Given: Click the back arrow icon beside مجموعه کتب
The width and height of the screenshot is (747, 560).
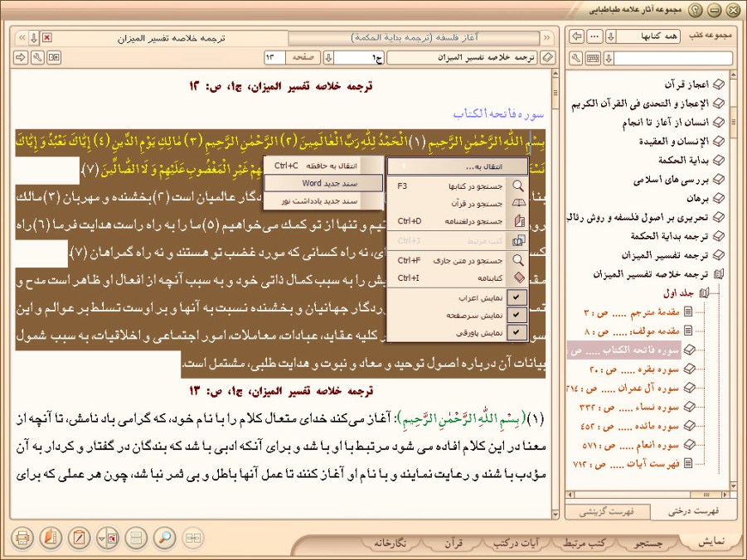Looking at the screenshot, I should (577, 36).
